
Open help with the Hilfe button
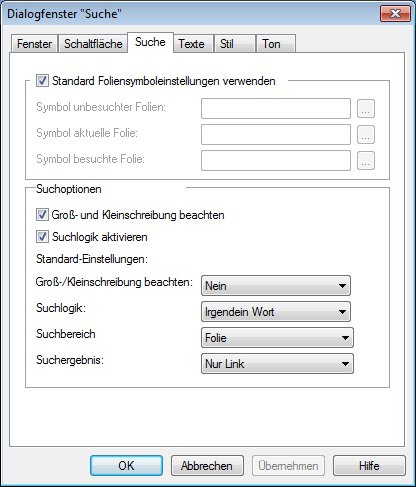pyautogui.click(x=369, y=466)
